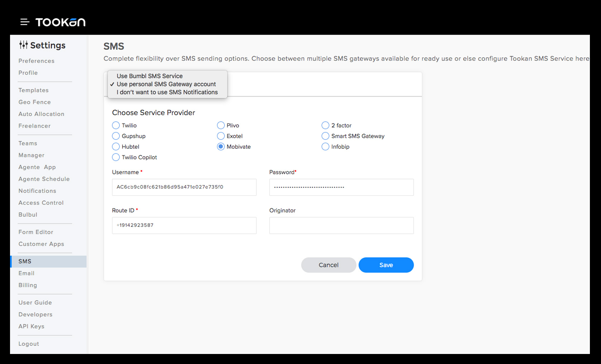Select 'I don't want to use SMS Notifications'

167,92
